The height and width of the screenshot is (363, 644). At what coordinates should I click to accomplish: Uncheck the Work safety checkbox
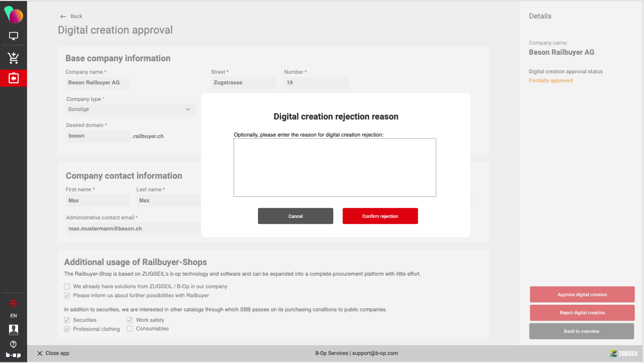pos(130,320)
